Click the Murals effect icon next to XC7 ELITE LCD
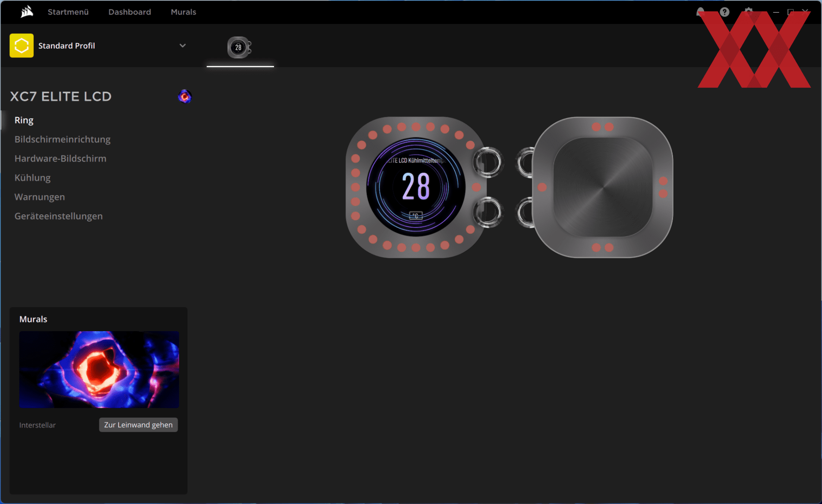 [185, 96]
